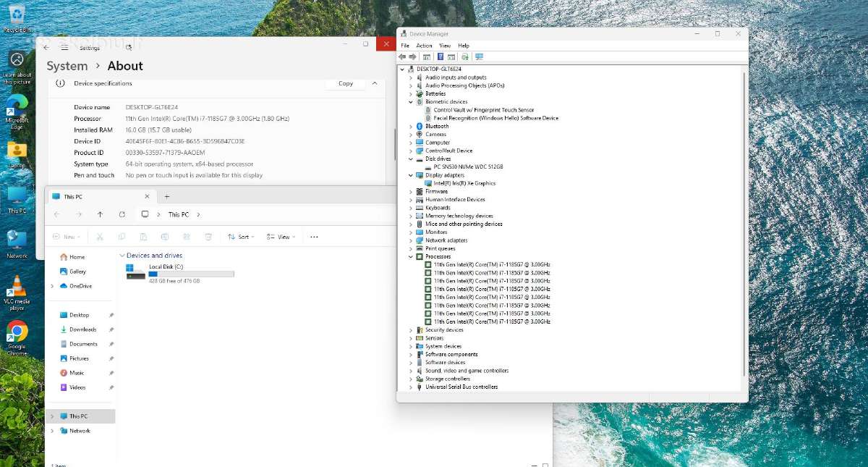Click the System breadcrumb in Settings
Screen dimensions: 868x467
click(67, 66)
